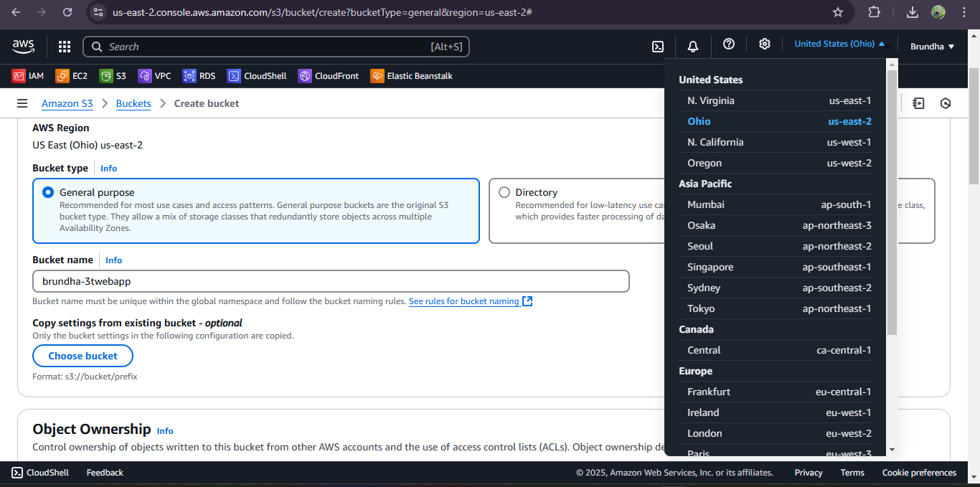Open the Terms footer link
980x487 pixels.
(852, 473)
